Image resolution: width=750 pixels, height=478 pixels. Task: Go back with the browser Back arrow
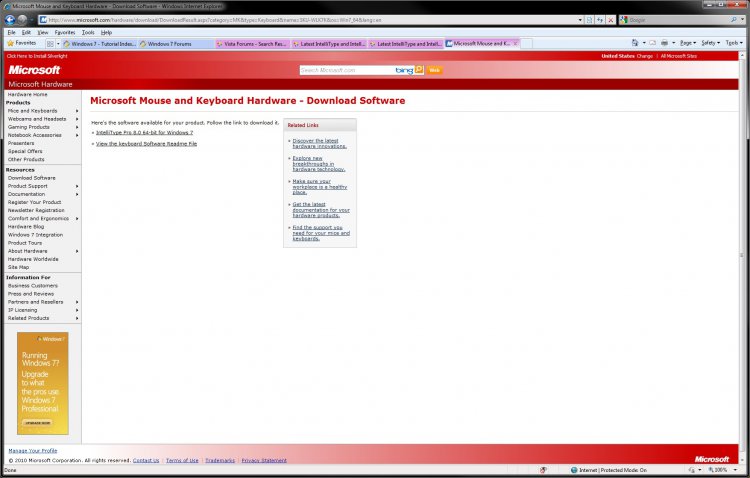tap(10, 20)
